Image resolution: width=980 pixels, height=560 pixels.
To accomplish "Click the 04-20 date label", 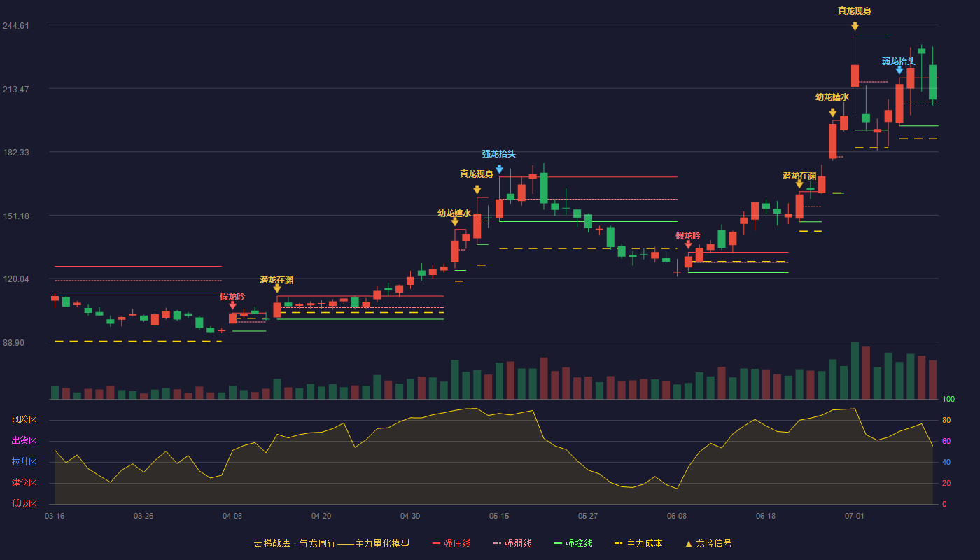I will [321, 516].
